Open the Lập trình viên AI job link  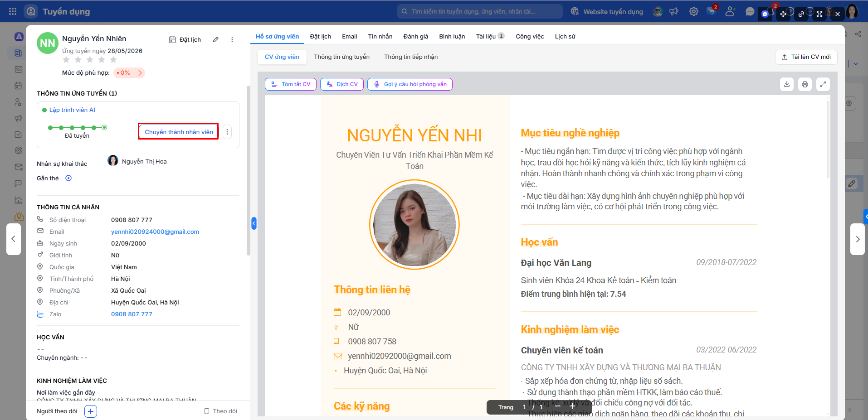tap(72, 110)
